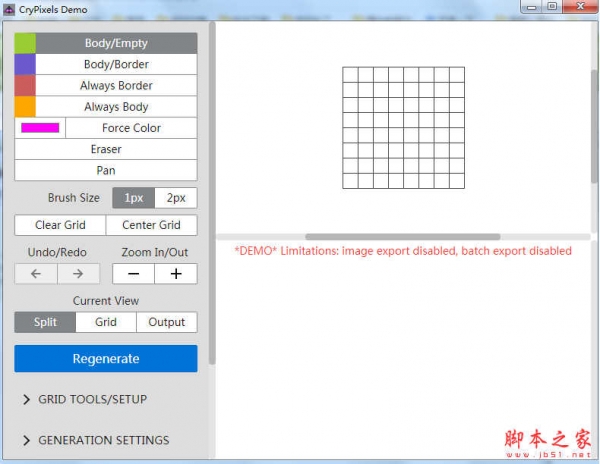The width and height of the screenshot is (600, 464).
Task: Click the horizontal scrollbar under the grid
Action: 403,237
